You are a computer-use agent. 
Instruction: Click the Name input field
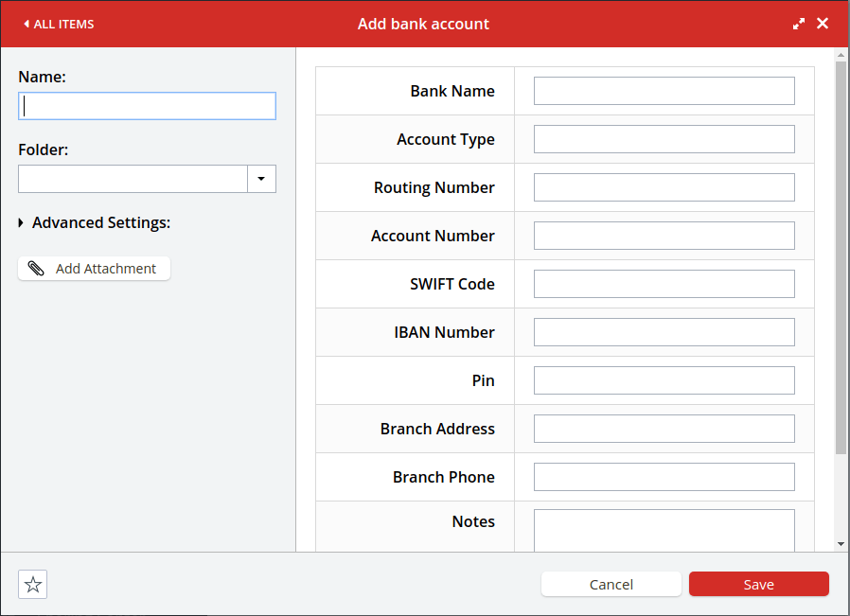(147, 106)
